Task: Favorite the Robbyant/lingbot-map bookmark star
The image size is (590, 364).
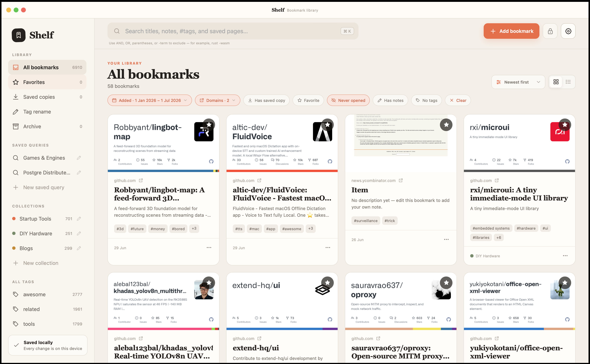Action: coord(209,125)
